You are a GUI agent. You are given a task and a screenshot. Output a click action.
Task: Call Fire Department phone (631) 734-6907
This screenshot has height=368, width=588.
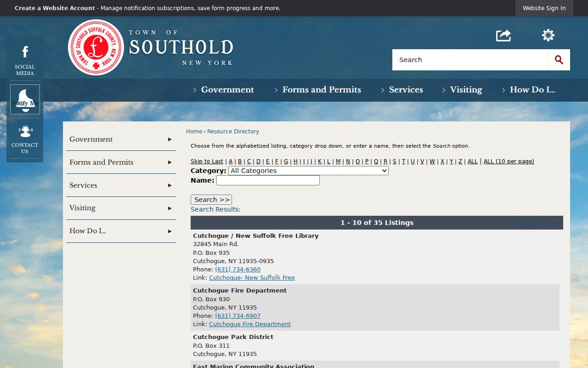click(x=237, y=316)
